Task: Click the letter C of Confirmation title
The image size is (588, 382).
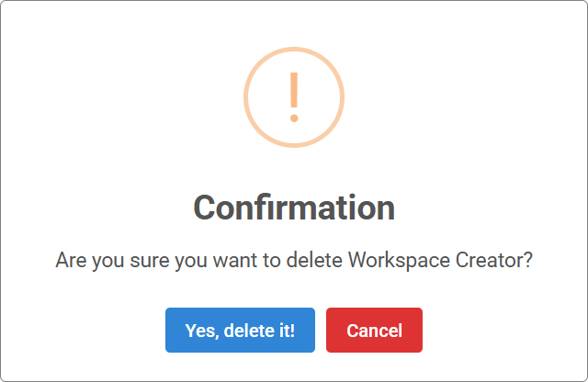Action: click(205, 208)
